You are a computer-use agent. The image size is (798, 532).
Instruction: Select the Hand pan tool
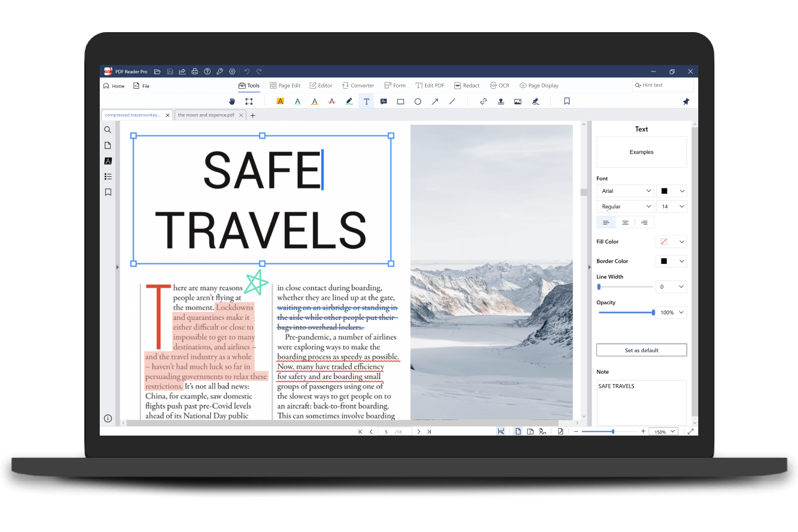[x=232, y=101]
